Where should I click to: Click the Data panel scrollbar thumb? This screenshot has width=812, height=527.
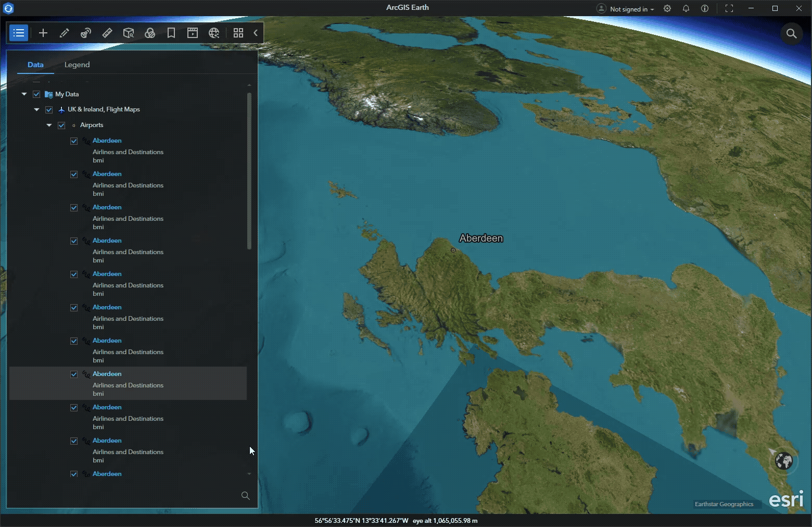249,171
